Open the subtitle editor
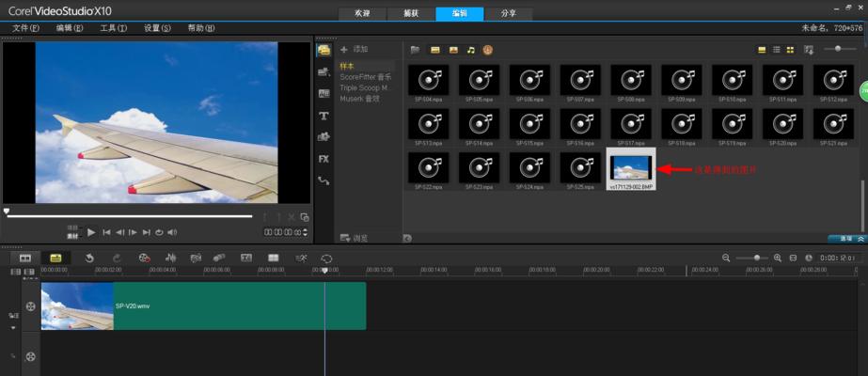 pyautogui.click(x=246, y=258)
